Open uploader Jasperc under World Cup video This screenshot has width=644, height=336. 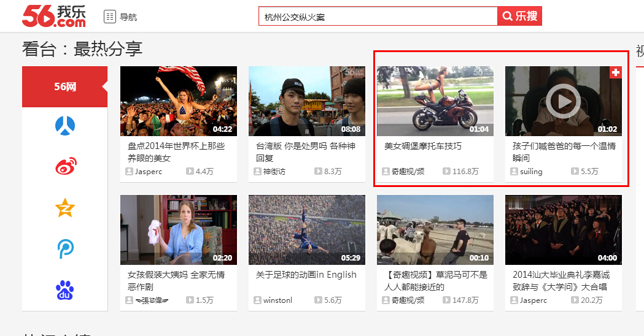click(x=149, y=172)
